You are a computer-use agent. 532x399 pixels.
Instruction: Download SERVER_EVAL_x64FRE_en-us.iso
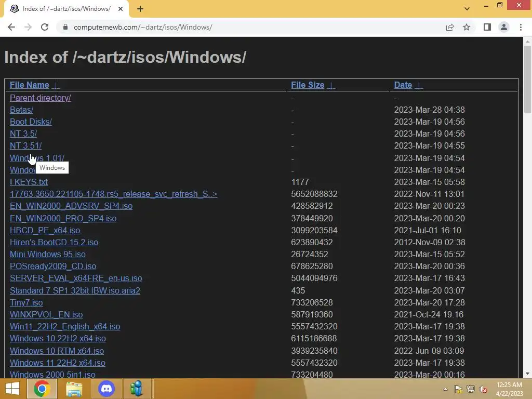point(76,278)
